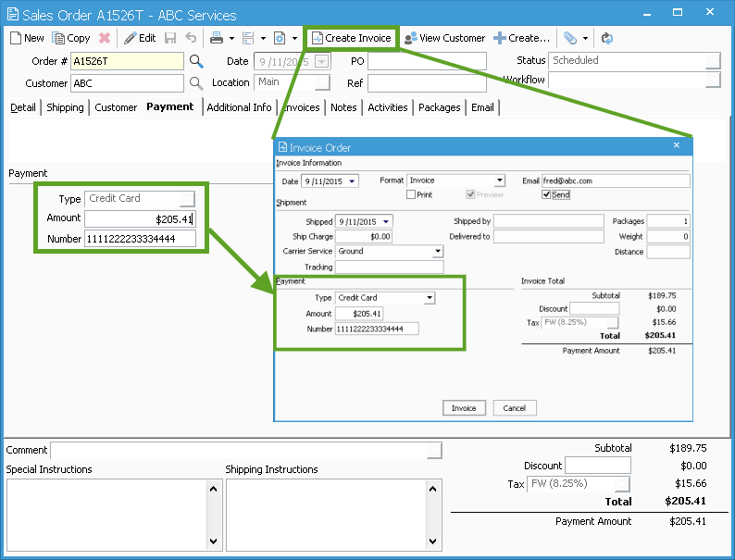Click the Edit pencil button
The image size is (735, 560).
point(140,38)
